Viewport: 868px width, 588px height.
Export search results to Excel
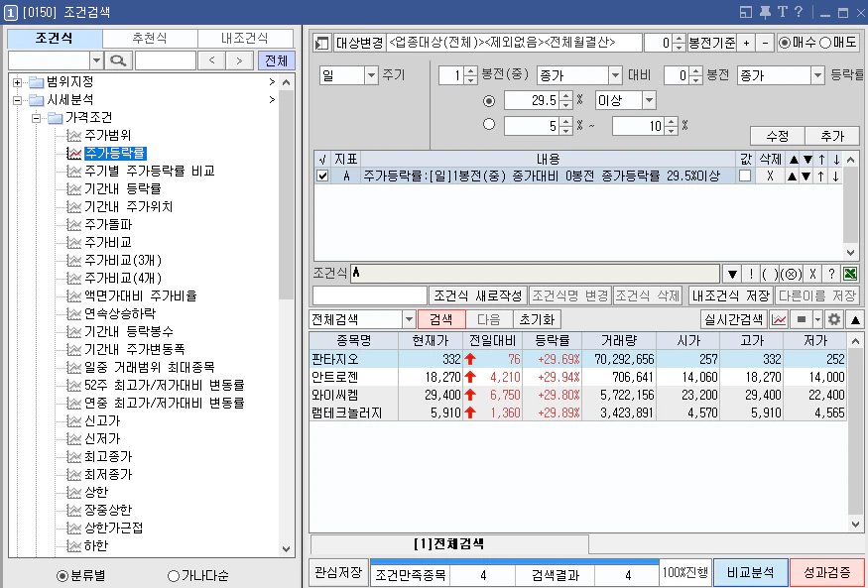tap(850, 274)
